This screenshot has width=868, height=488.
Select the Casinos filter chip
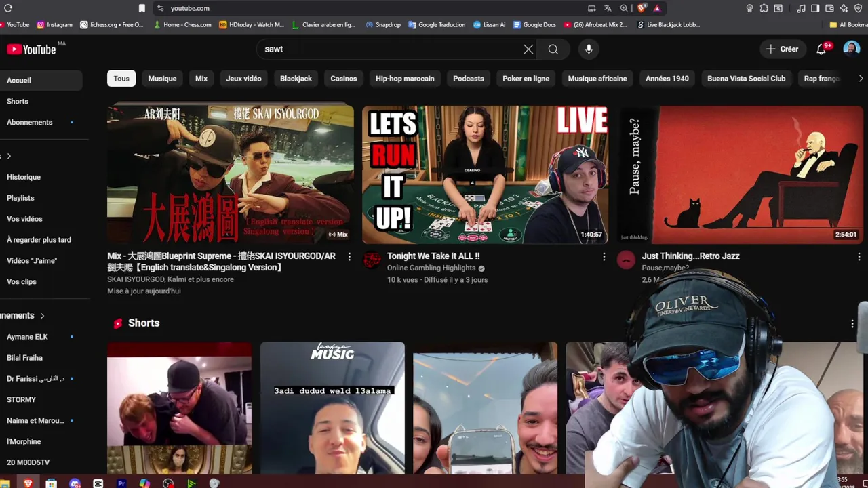[x=344, y=79]
